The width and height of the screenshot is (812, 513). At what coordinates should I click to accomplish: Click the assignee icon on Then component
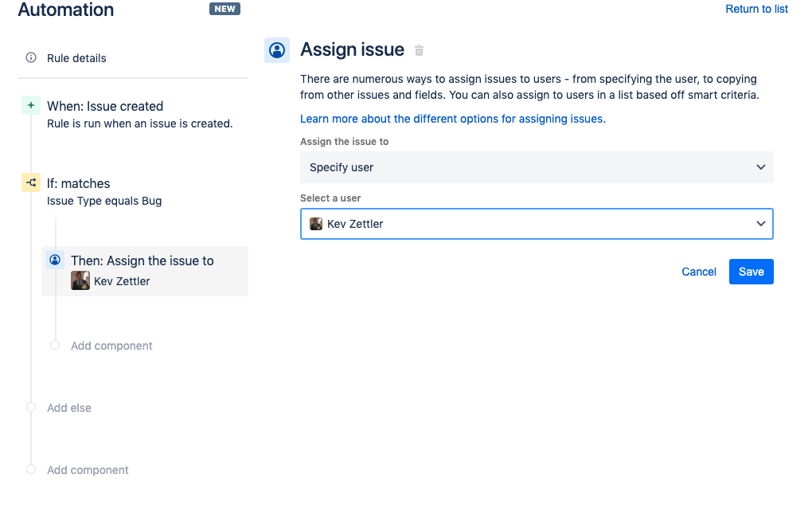coord(54,259)
